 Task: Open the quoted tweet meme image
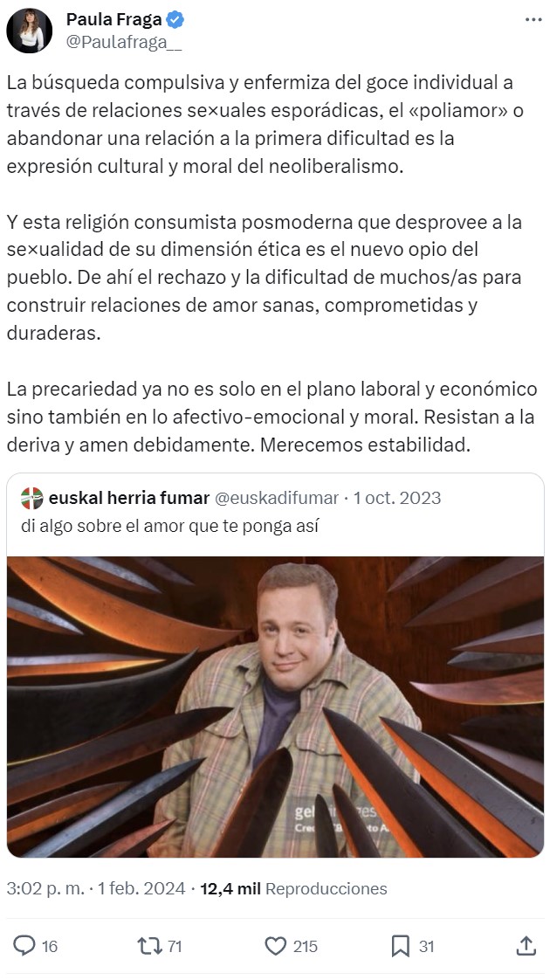pyautogui.click(x=276, y=707)
